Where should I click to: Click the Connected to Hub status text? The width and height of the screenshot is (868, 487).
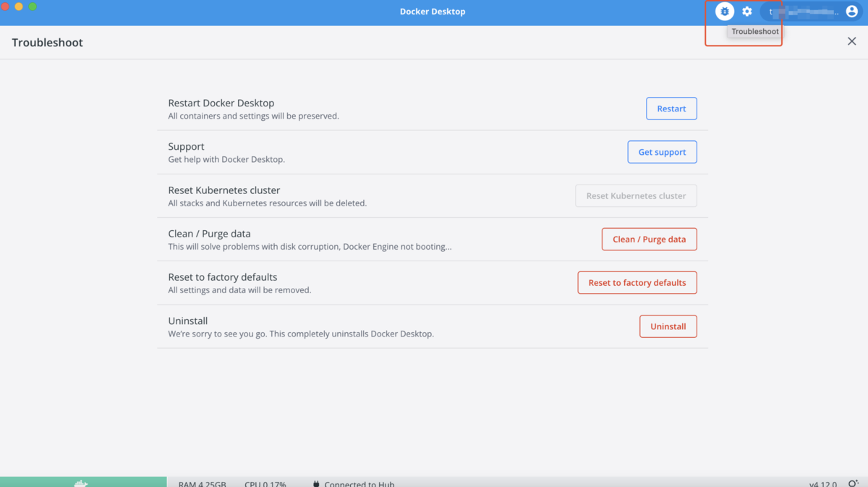[x=359, y=484]
